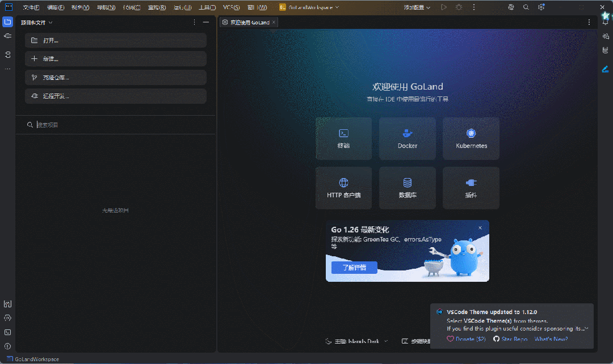Open the IDE settings gear icon
Image resolution: width=613 pixels, height=364 pixels.
tap(541, 7)
